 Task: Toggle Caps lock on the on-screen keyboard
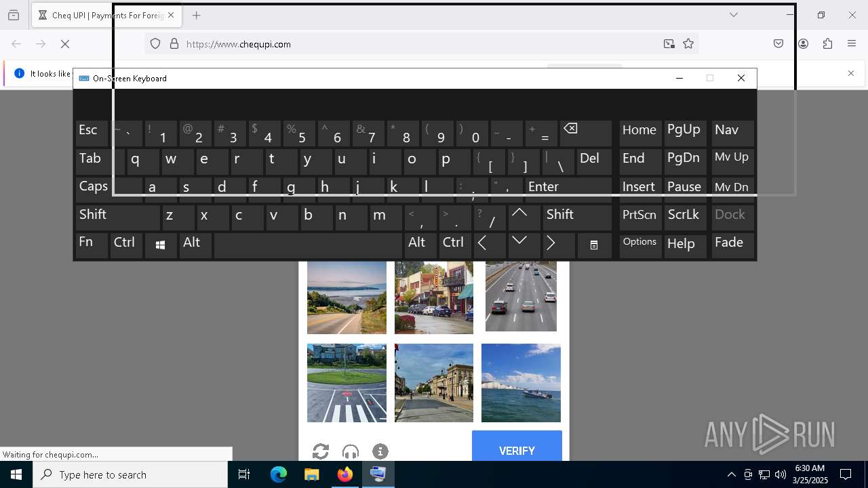pyautogui.click(x=108, y=189)
